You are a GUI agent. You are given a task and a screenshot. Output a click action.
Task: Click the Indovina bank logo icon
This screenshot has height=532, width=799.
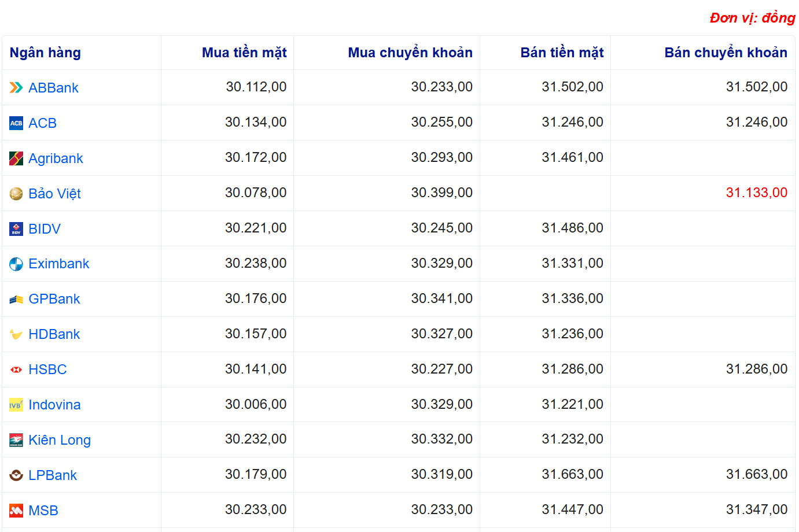16,405
